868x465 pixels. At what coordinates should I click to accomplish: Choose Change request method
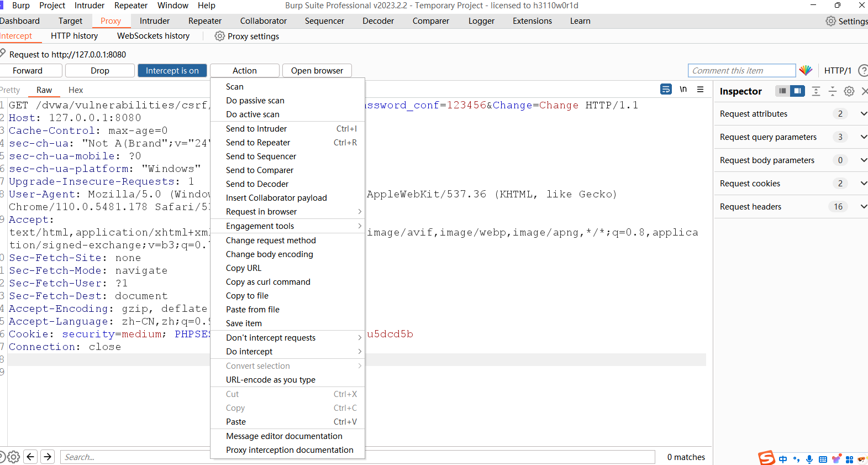pyautogui.click(x=288, y=240)
